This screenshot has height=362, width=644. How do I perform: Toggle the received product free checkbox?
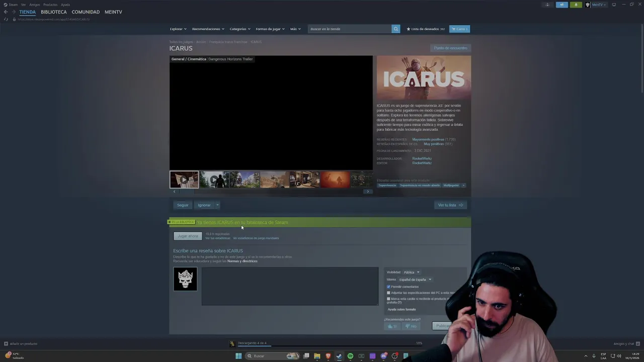[388, 299]
